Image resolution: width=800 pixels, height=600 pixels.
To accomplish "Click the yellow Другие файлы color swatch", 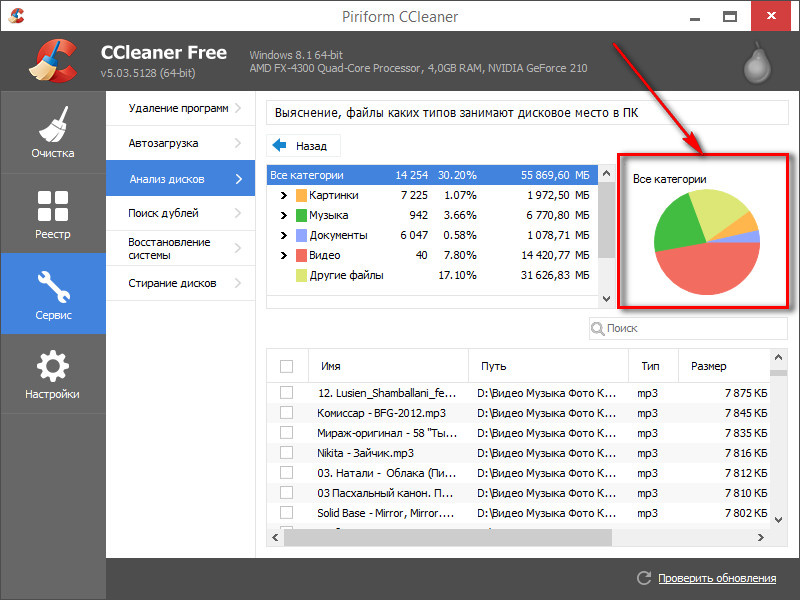I will pos(301,276).
